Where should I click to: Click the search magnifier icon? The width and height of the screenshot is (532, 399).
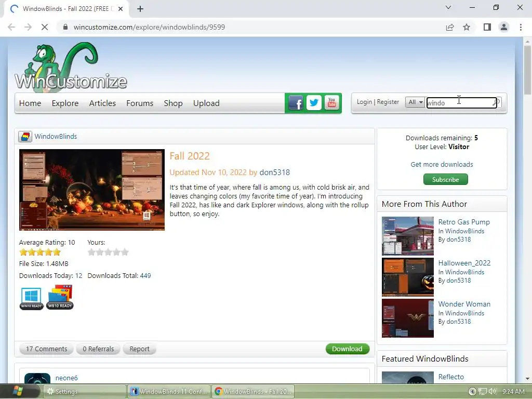[496, 102]
